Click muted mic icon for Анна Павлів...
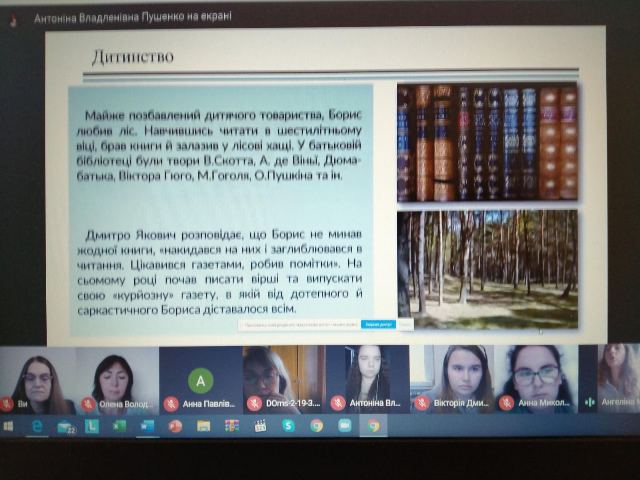Screen dimensions: 640x480 click(171, 404)
